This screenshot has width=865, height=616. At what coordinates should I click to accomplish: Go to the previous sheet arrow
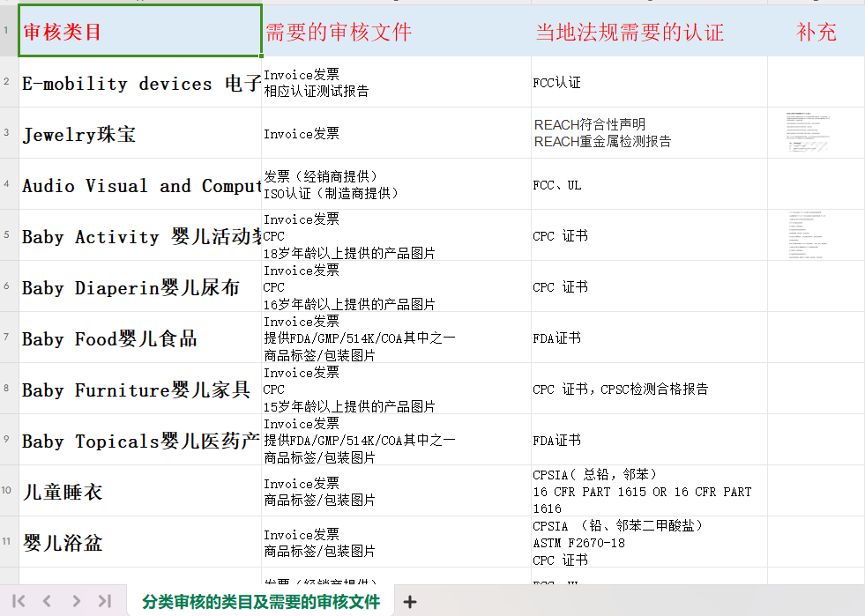tap(48, 601)
